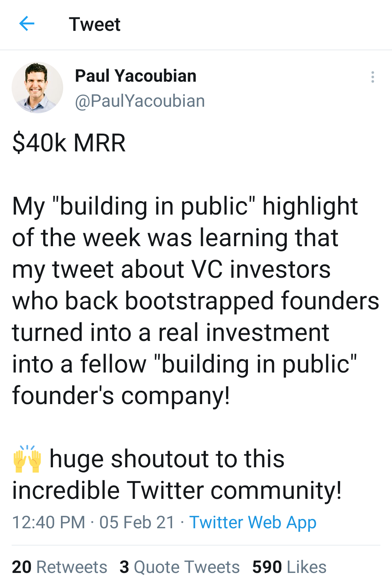
Task: Open the Paul Yacoubian display name
Action: [x=136, y=76]
